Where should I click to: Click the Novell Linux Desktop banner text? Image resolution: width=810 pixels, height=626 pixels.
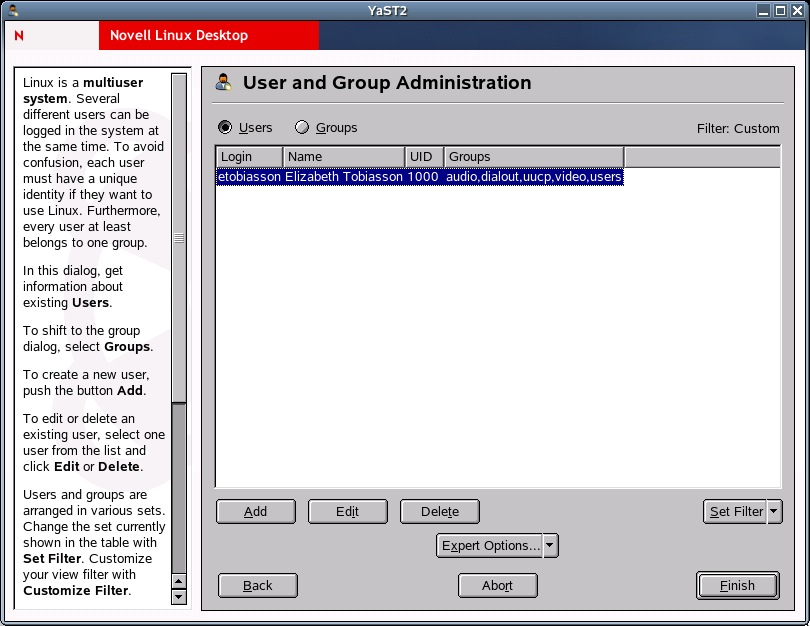tap(179, 35)
